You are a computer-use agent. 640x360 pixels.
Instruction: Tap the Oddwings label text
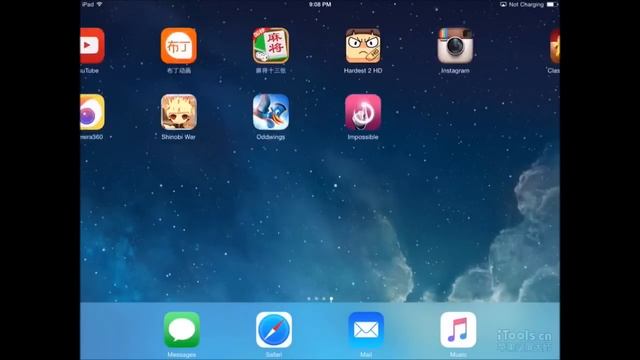[271, 137]
